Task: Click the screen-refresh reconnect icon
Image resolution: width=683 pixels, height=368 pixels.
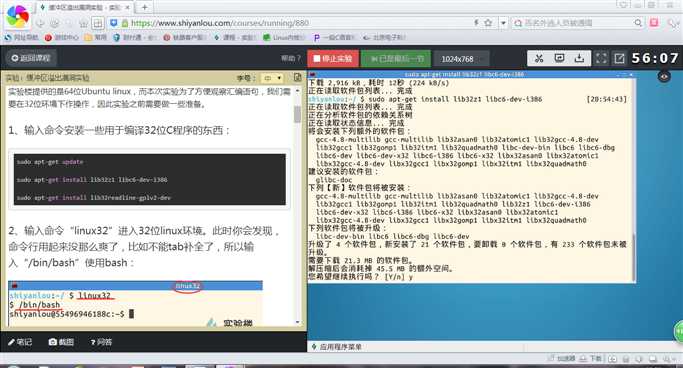Action: coord(559,58)
